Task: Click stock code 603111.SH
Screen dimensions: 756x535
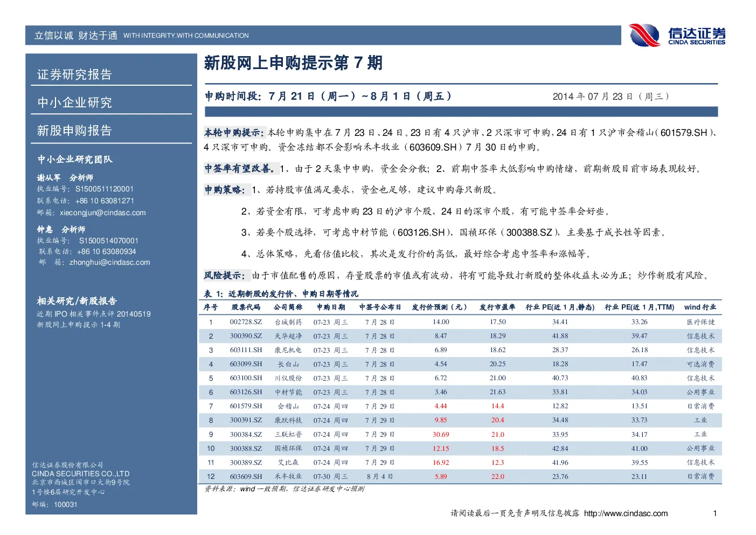Action: (246, 350)
